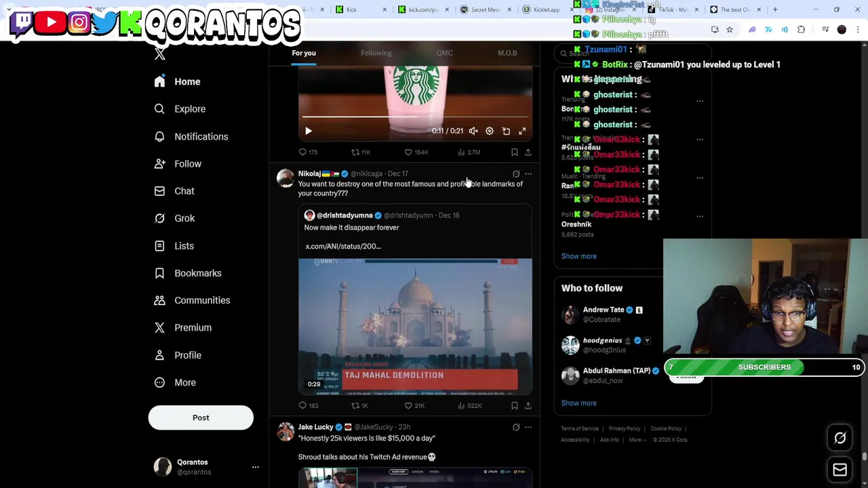Like the Starbucks post with 154K likes

tap(416, 152)
